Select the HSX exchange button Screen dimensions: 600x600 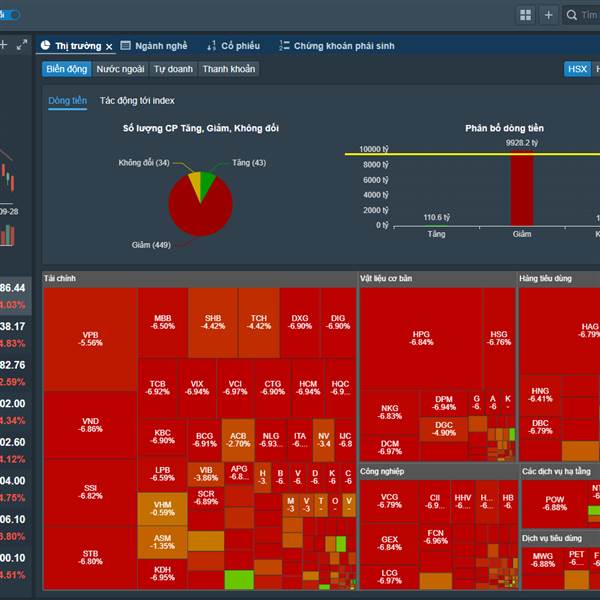click(x=577, y=69)
